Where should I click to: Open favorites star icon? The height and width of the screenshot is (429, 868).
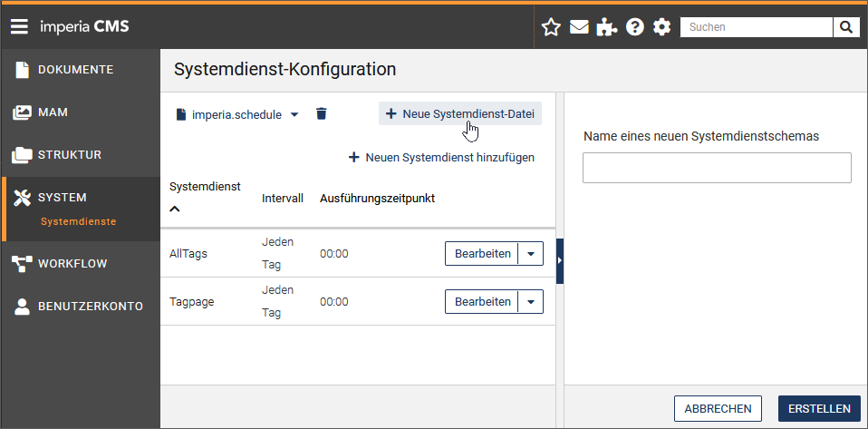pos(551,27)
